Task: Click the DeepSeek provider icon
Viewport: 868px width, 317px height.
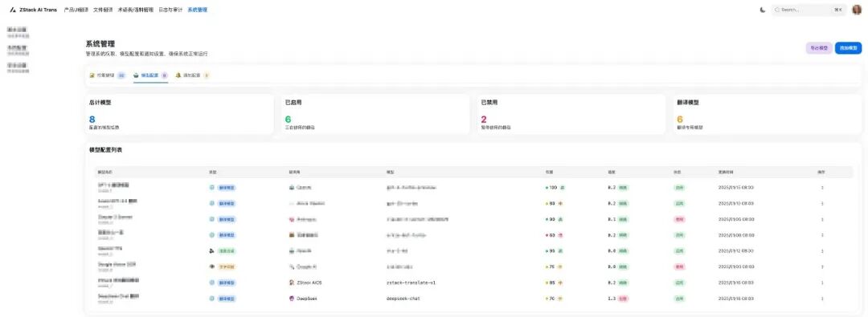Action: pos(292,299)
